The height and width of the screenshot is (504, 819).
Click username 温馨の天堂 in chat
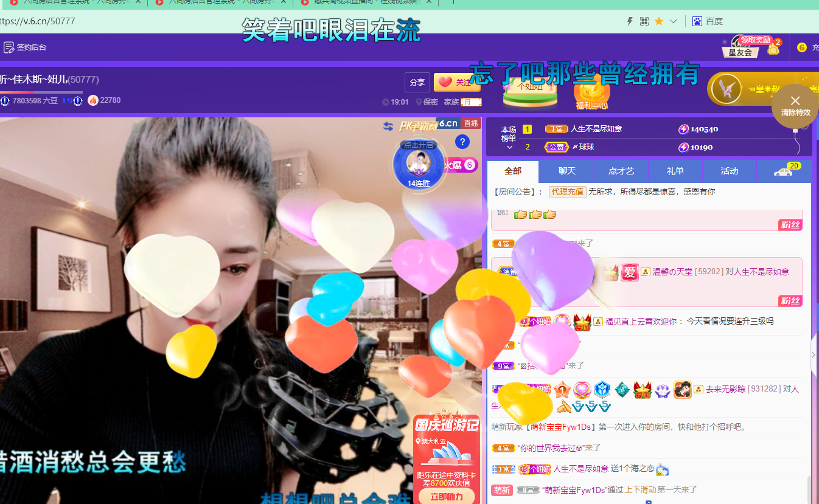tap(672, 272)
